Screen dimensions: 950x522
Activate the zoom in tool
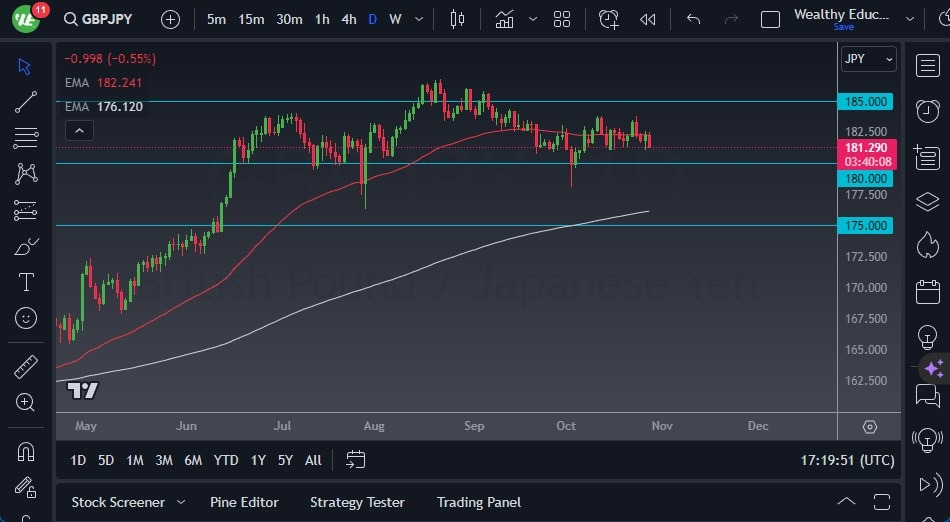point(25,403)
